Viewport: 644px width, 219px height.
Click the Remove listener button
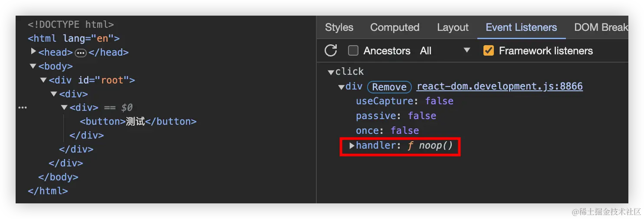389,87
